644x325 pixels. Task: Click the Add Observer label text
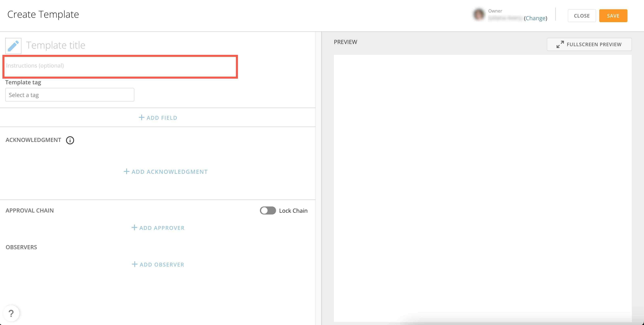[x=162, y=265]
